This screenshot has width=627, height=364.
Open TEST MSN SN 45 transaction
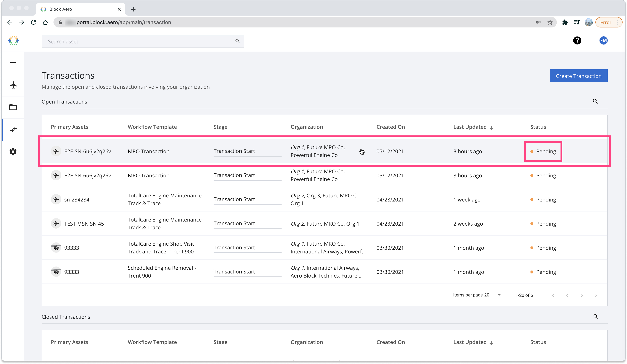[324, 223]
